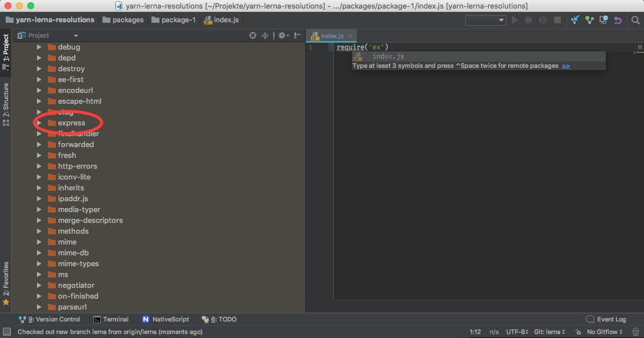This screenshot has width=644, height=338.
Task: Close the index.js editor tab
Action: point(350,36)
